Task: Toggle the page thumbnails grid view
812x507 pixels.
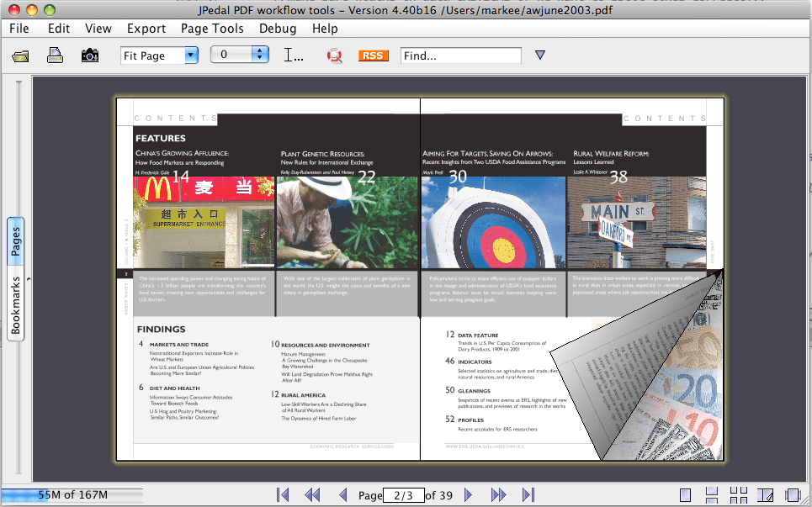Action: point(739,495)
